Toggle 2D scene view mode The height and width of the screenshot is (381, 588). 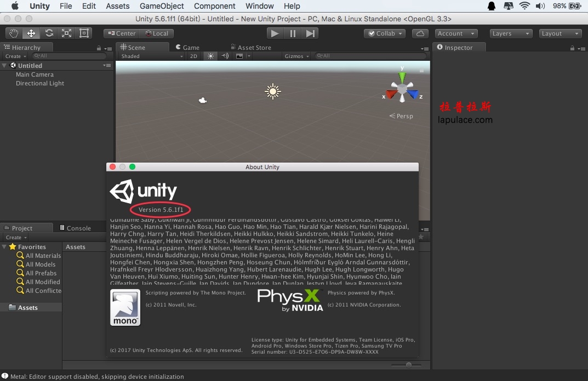193,56
